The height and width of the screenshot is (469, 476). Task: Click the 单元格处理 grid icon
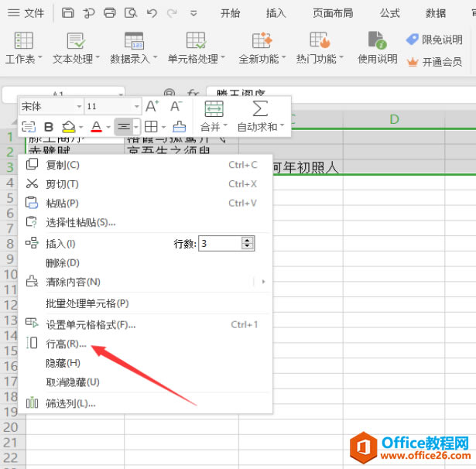point(196,40)
